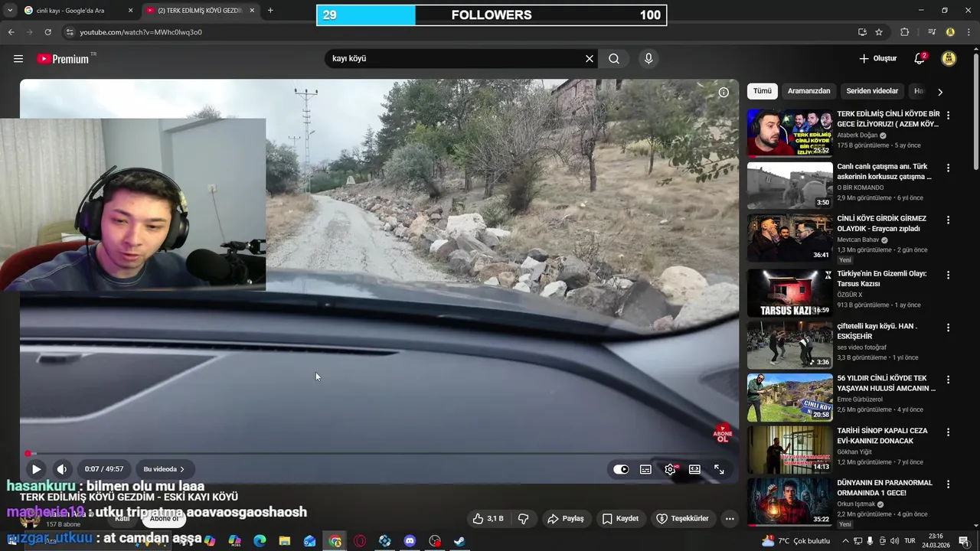Viewport: 980px width, 551px height.
Task: Bookmark this page with star icon
Action: pyautogui.click(x=879, y=32)
